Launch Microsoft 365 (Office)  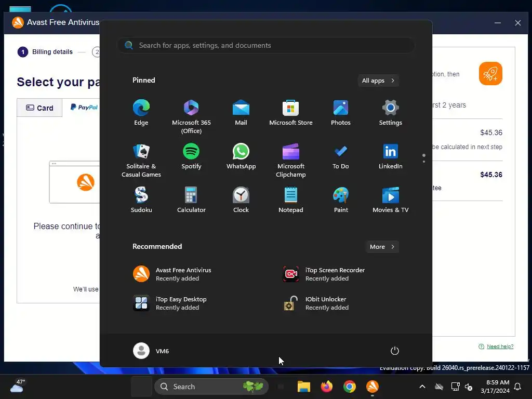click(191, 116)
